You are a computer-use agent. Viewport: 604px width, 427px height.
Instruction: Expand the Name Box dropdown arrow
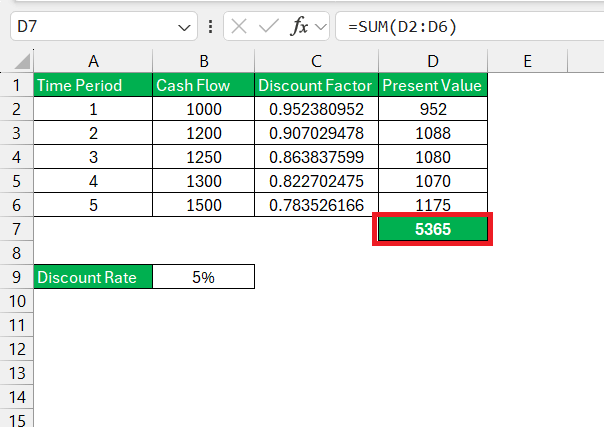184,27
